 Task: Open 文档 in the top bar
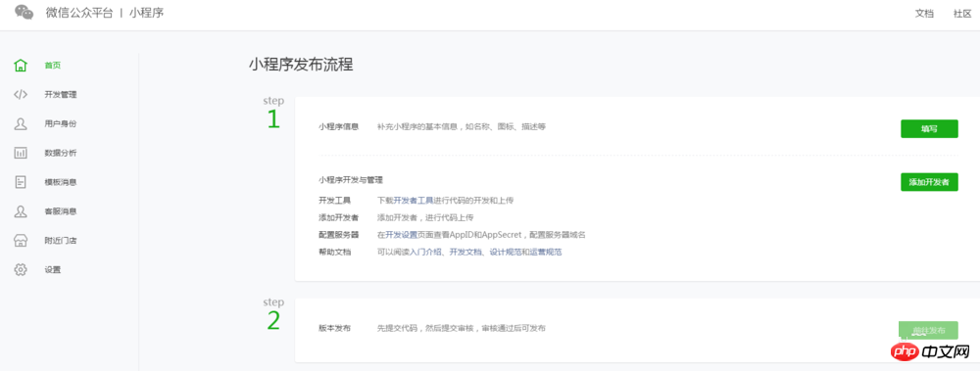coord(924,13)
